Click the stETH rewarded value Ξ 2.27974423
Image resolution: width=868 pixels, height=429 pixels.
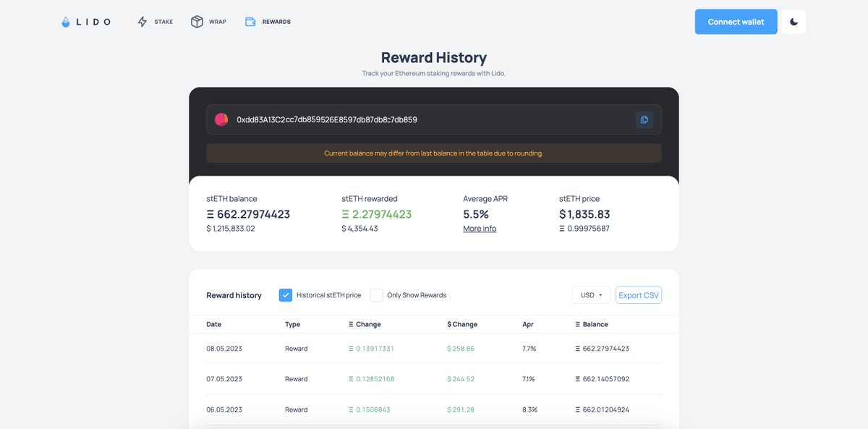coord(377,214)
